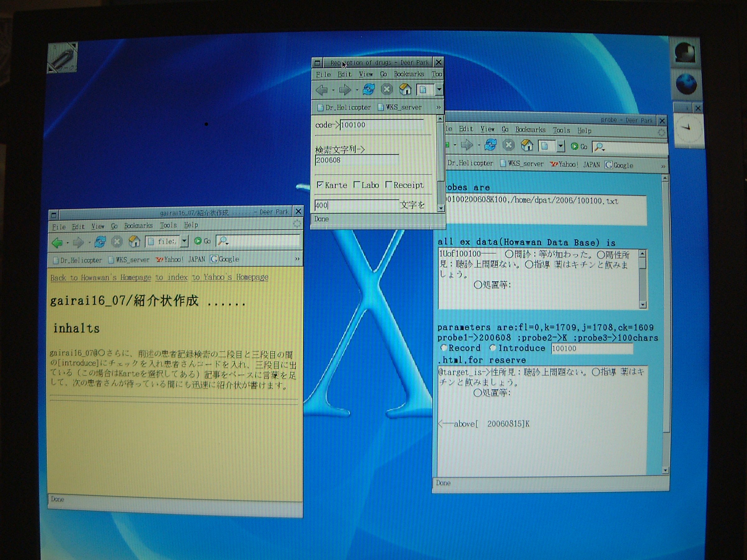Reload page in Reception of drugs window
The height and width of the screenshot is (560, 747).
[x=369, y=90]
